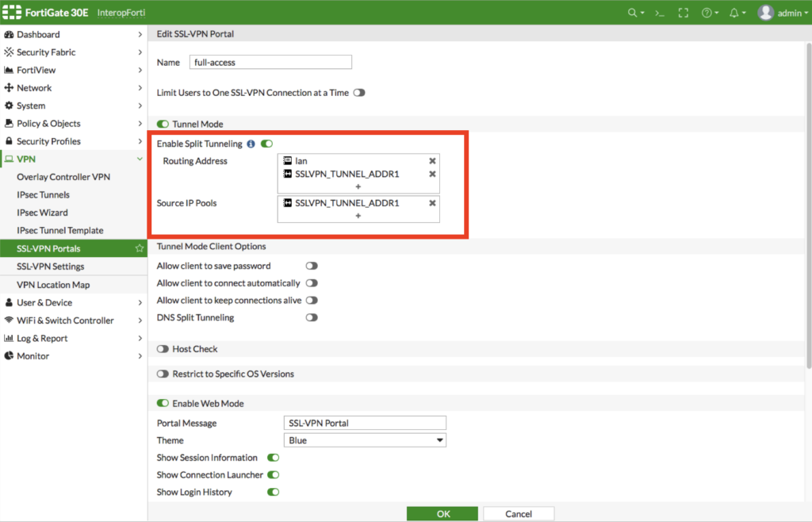Collapse the VPN menu chevron
812x522 pixels.
[140, 159]
